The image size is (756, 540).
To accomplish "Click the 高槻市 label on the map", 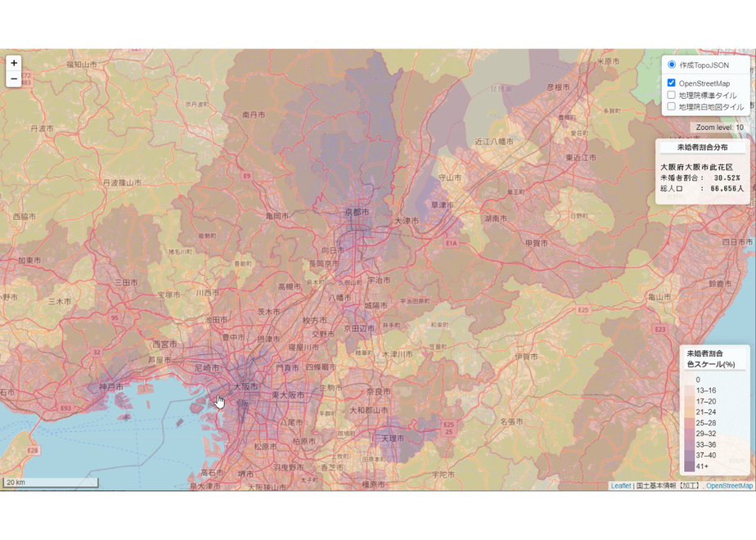I will coord(290,286).
